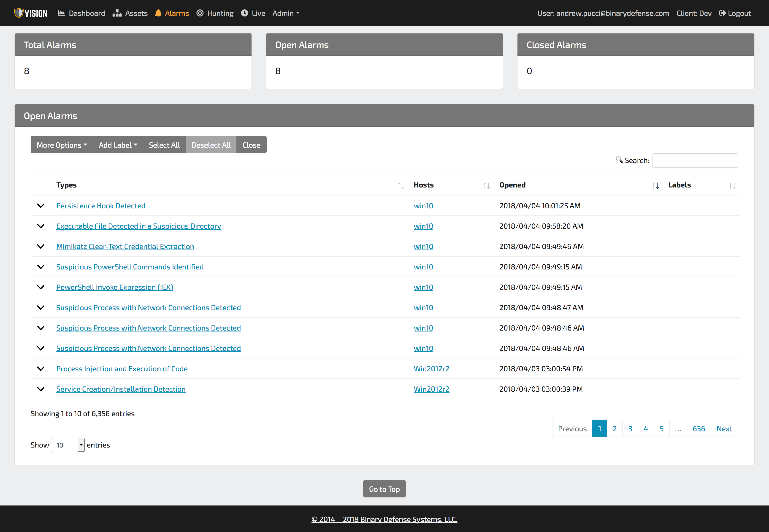Expand the Mimikatz Clear-Text Credential row
This screenshot has height=532, width=769.
click(x=41, y=246)
